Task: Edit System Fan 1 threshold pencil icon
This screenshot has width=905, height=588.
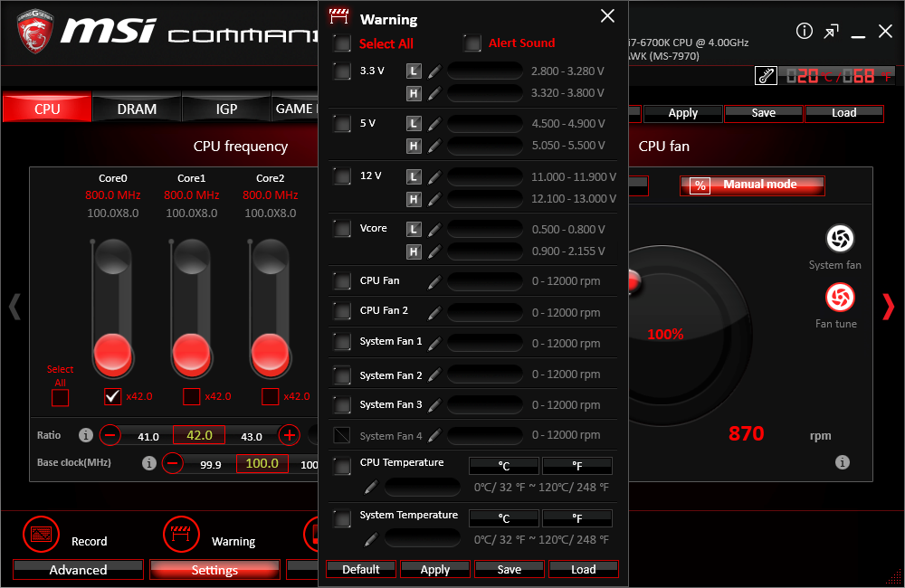Action: (x=434, y=344)
